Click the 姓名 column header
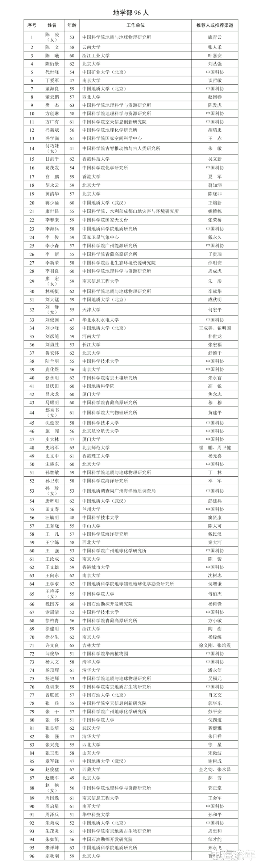Image resolution: width=261 pixels, height=868 pixels. pos(52,25)
